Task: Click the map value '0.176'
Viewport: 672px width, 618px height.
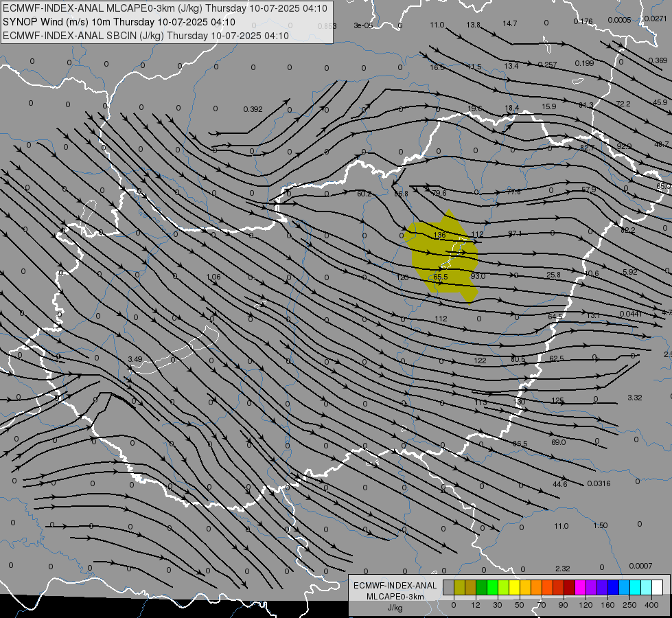Action: [x=583, y=21]
